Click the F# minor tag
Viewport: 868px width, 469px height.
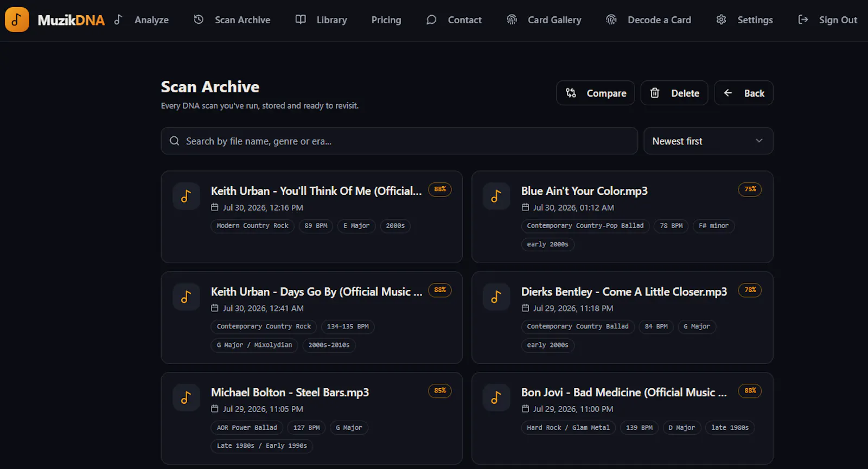pos(713,226)
